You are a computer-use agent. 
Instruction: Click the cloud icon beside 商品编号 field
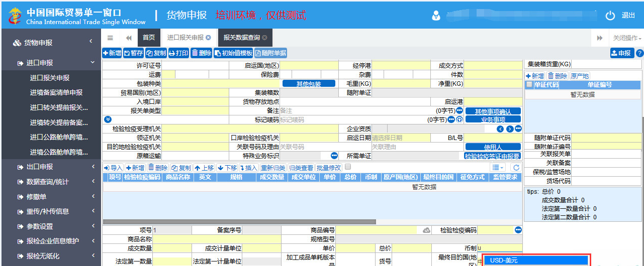(x=427, y=230)
